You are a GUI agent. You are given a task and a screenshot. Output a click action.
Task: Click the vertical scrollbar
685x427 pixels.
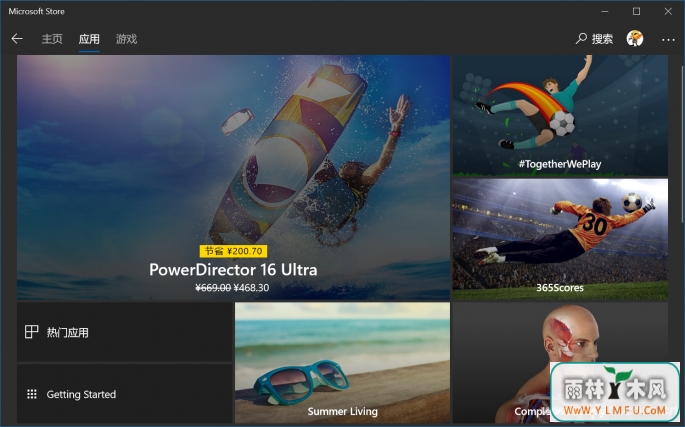pos(682,144)
